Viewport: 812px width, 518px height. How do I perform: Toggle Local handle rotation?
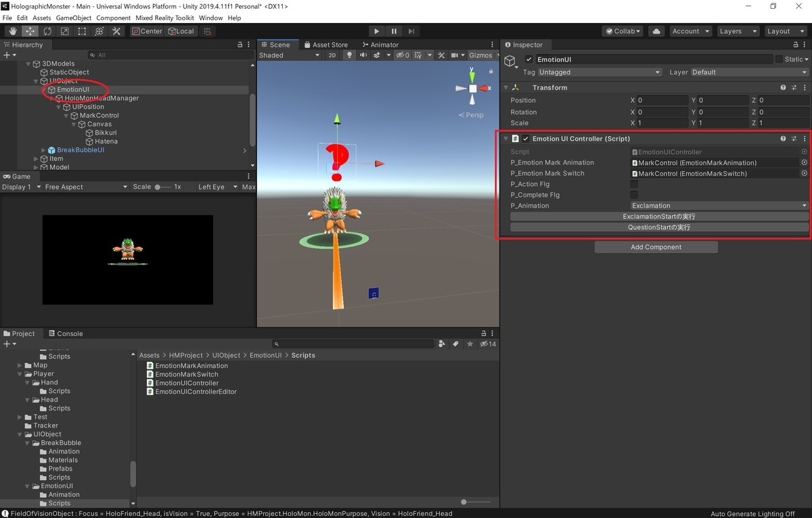(x=181, y=31)
